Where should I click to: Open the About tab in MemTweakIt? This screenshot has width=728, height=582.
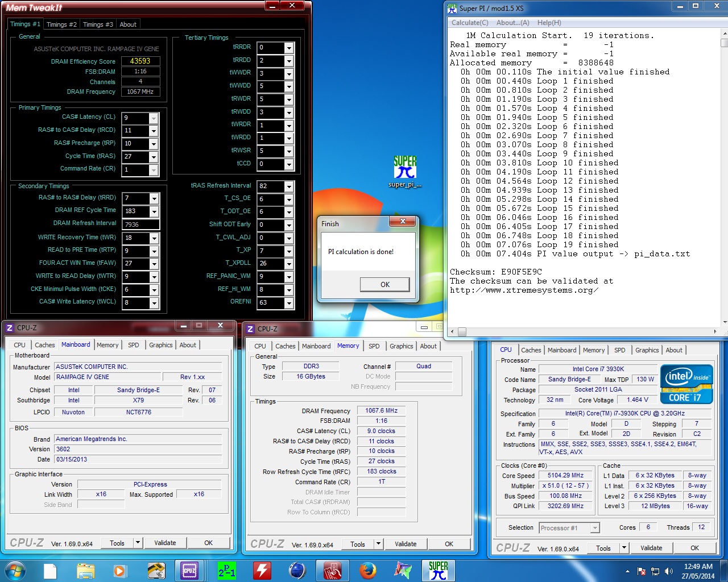(128, 24)
